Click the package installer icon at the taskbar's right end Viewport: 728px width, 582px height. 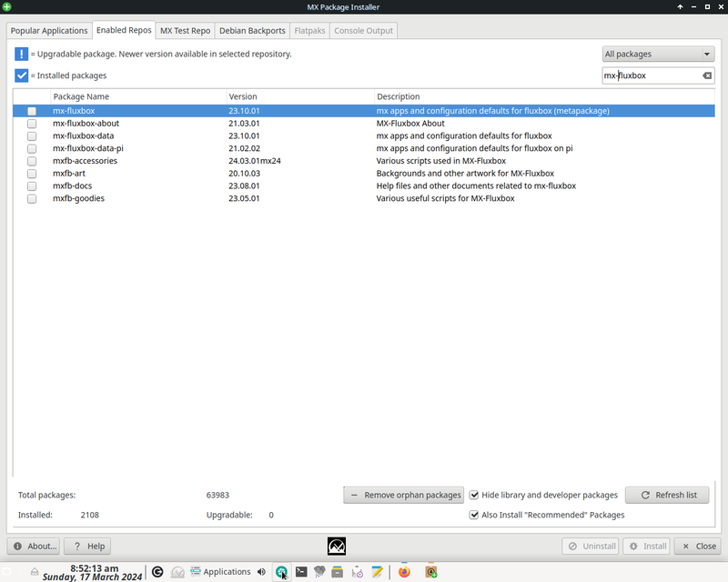coord(431,572)
